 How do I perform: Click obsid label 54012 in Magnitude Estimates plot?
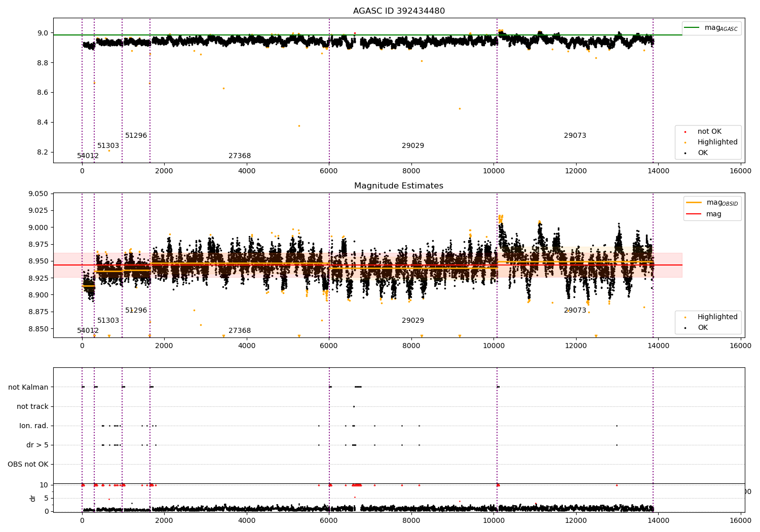[x=88, y=331]
